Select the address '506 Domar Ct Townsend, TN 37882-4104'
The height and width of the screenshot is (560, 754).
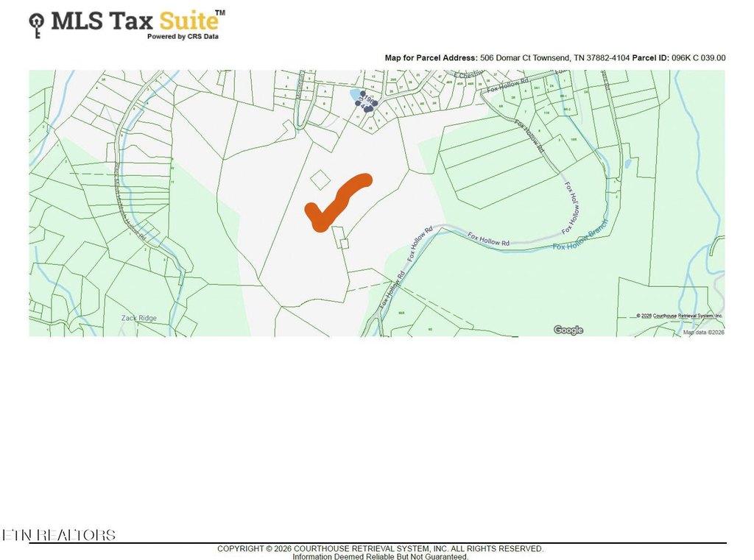pos(555,57)
